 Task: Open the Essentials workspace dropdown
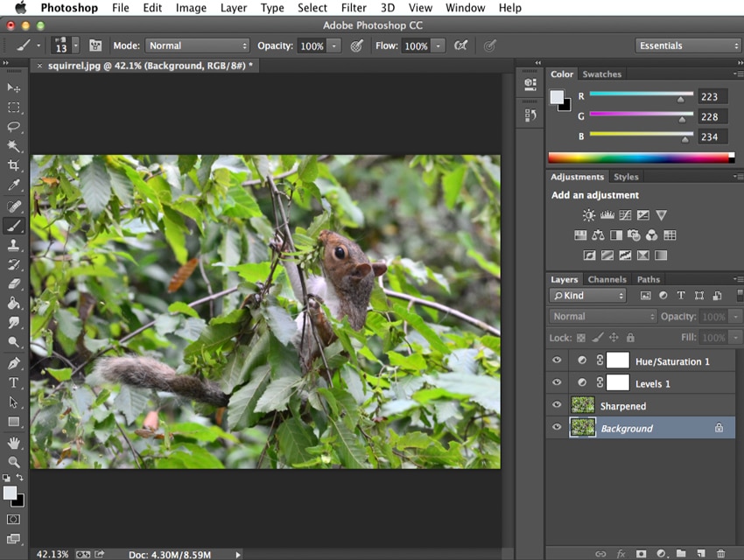pos(689,45)
